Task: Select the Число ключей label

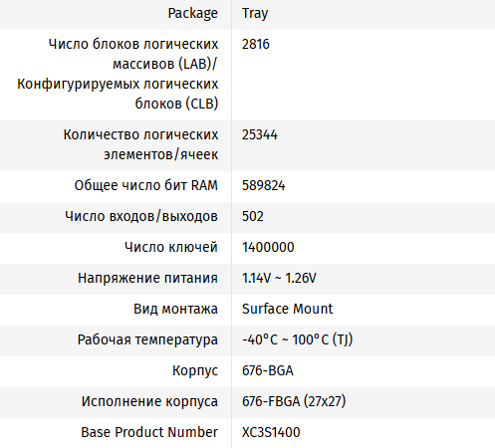Action: [x=171, y=247]
